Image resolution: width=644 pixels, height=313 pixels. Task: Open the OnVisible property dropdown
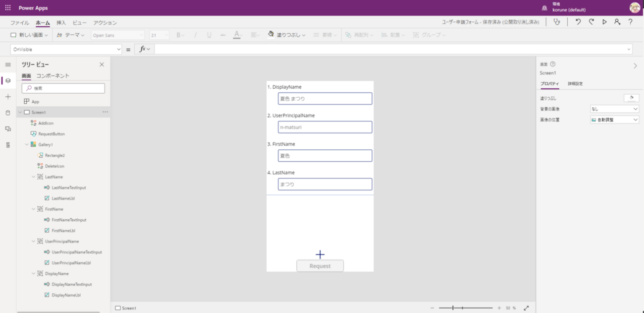(x=118, y=49)
